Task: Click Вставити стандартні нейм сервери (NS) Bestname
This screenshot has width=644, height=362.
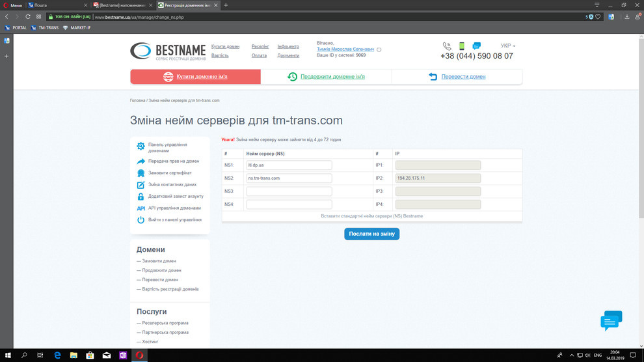Action: [371, 216]
